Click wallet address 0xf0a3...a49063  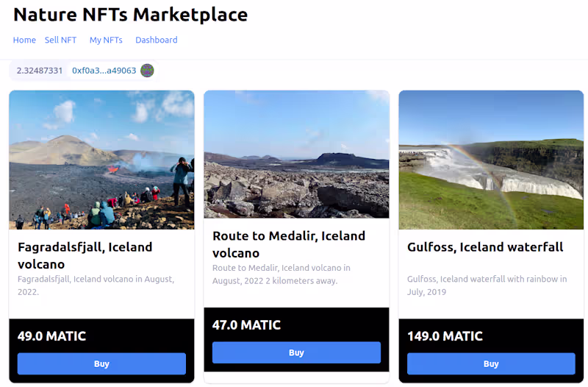pos(104,71)
